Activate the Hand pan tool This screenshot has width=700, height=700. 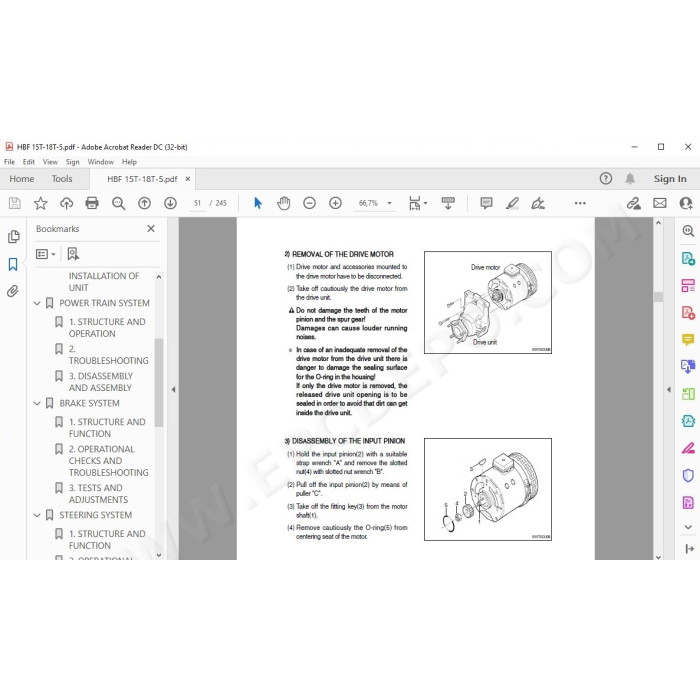(283, 204)
